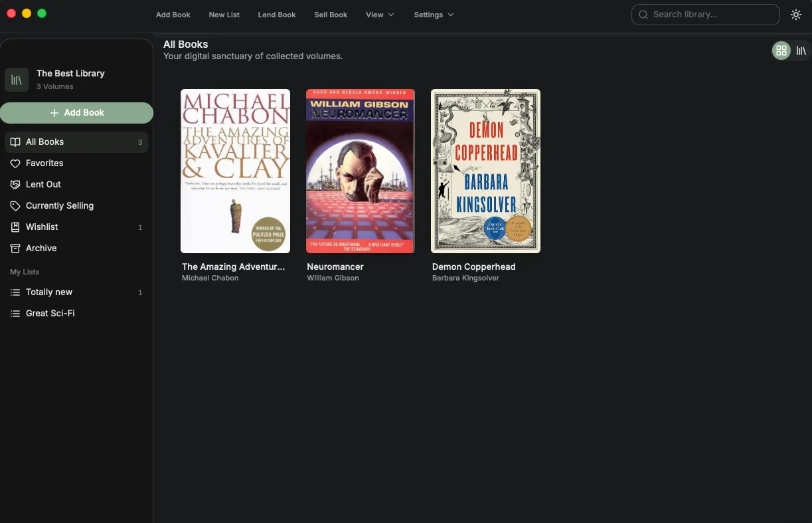
Task: Open the Great Sci-Fi list
Action: click(76, 314)
